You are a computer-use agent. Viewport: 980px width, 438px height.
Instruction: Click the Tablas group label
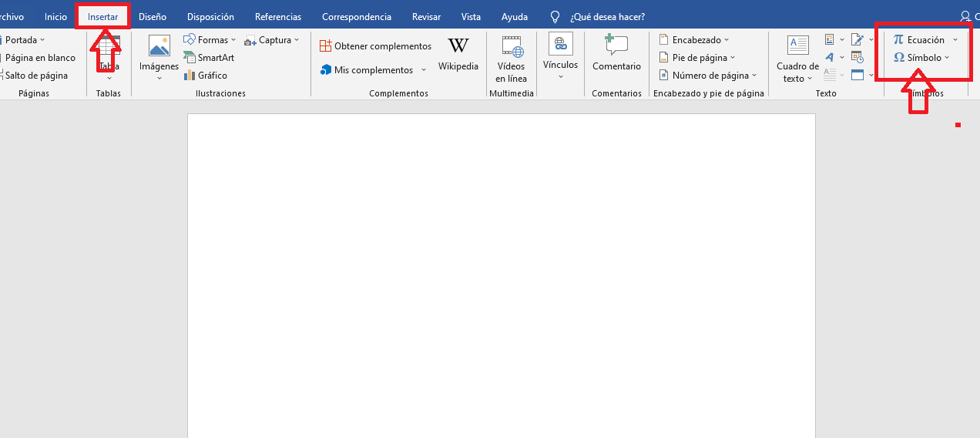[109, 93]
